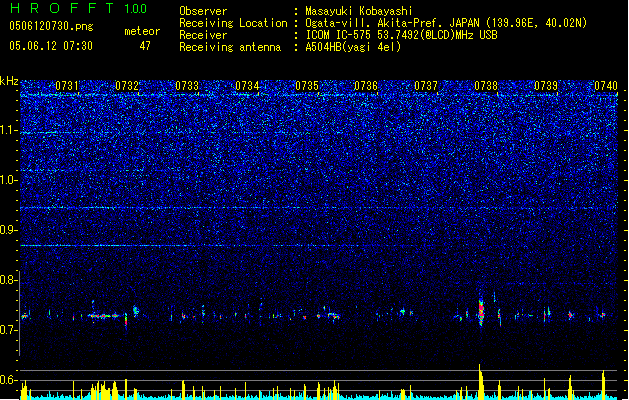Click the Receiver label
Viewport: 629px width, 400px height.
tap(203, 35)
